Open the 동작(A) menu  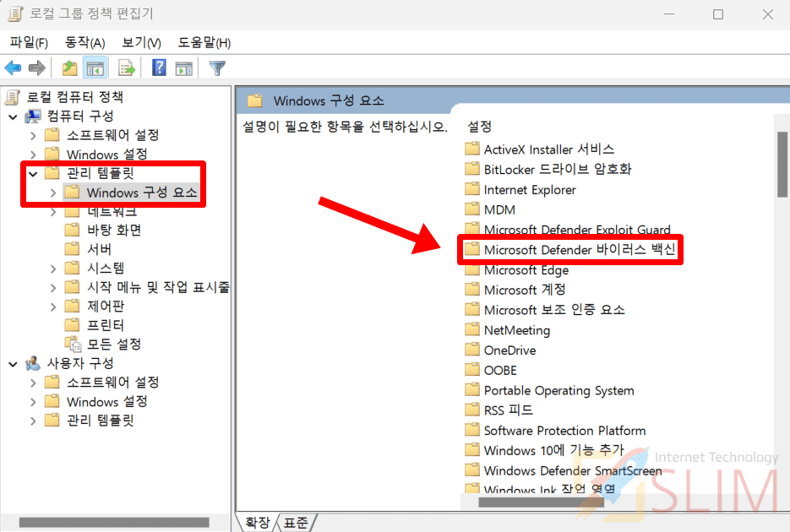point(84,43)
